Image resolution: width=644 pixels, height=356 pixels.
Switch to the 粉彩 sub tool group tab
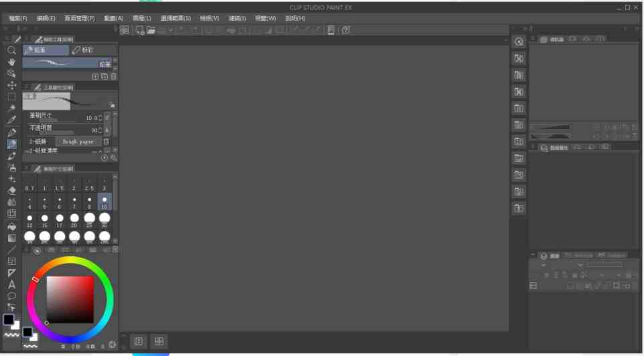93,50
